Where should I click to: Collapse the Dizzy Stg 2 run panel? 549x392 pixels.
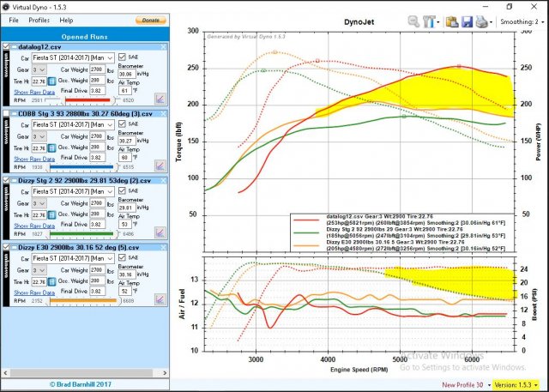pos(14,181)
